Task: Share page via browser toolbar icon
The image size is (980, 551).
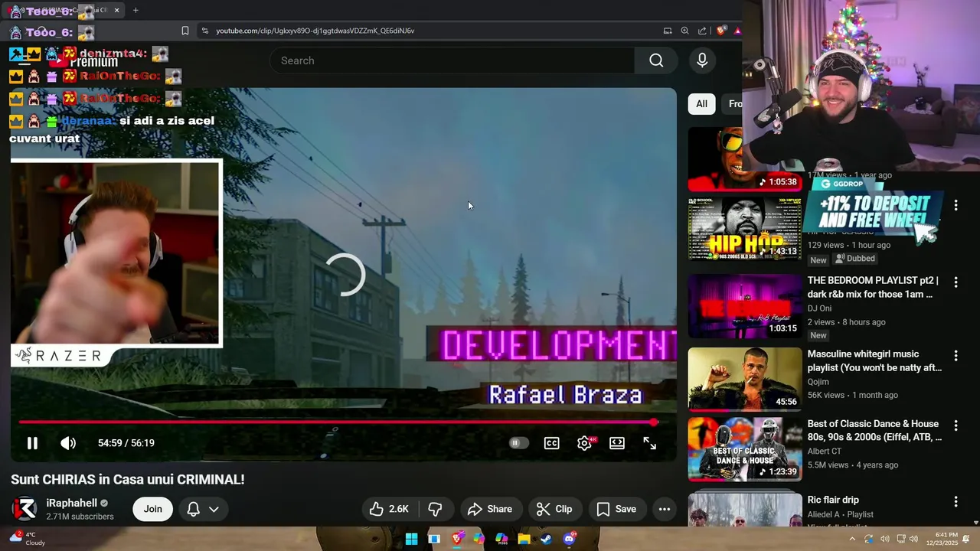Action: pos(702,31)
